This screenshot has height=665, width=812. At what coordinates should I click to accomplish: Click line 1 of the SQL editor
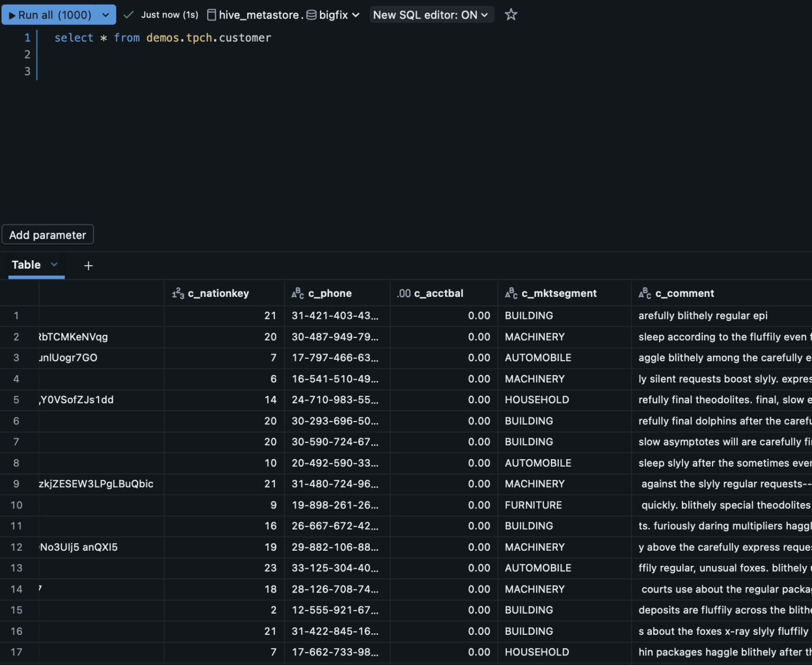point(163,38)
